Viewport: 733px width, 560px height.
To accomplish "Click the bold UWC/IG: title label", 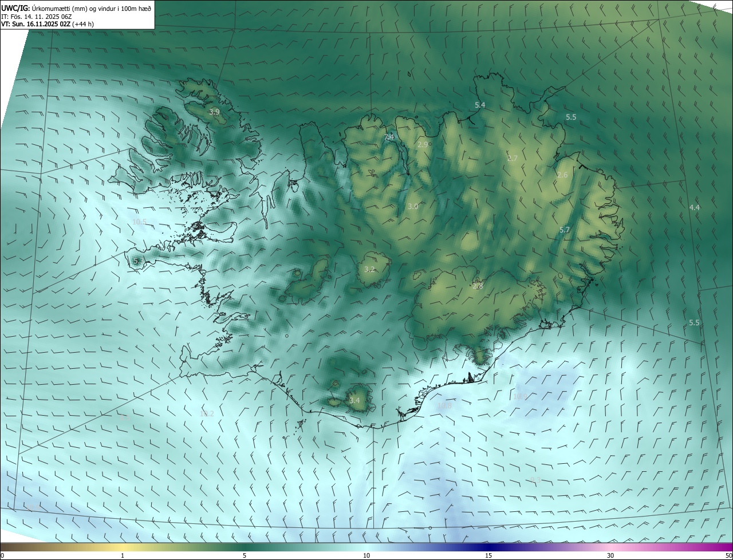I will [15, 8].
